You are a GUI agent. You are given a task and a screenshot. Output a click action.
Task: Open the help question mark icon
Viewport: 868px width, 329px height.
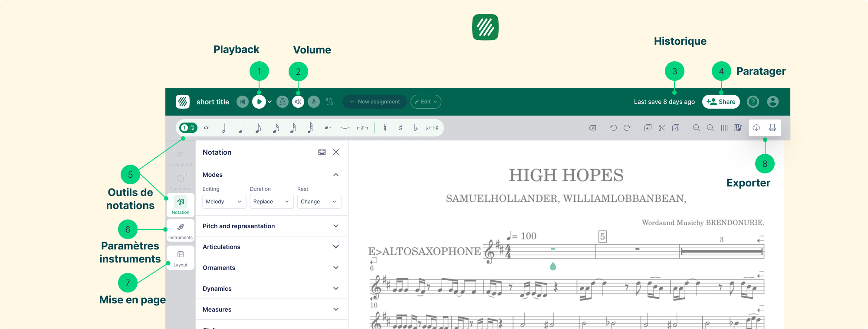click(x=753, y=102)
